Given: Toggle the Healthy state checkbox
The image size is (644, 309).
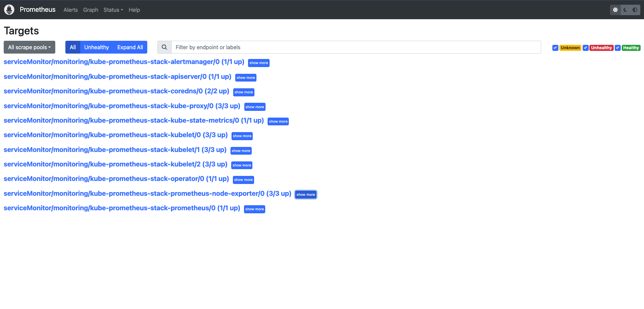Looking at the screenshot, I should click(x=618, y=48).
